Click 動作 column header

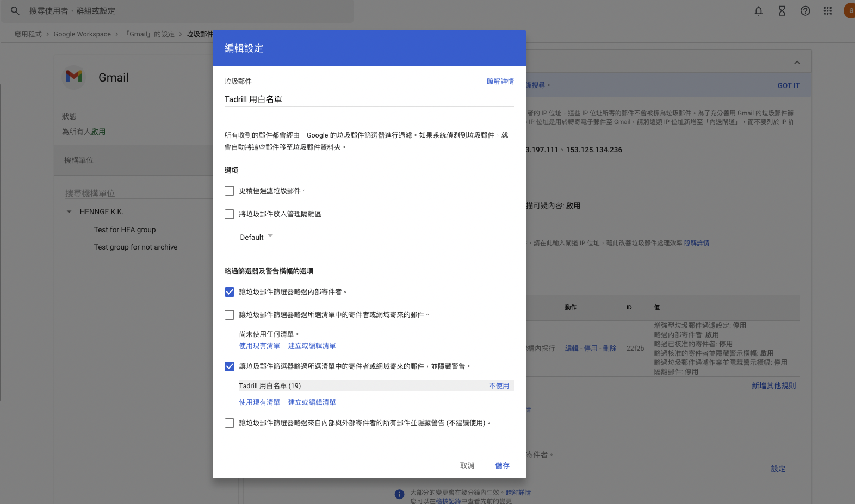pos(571,308)
